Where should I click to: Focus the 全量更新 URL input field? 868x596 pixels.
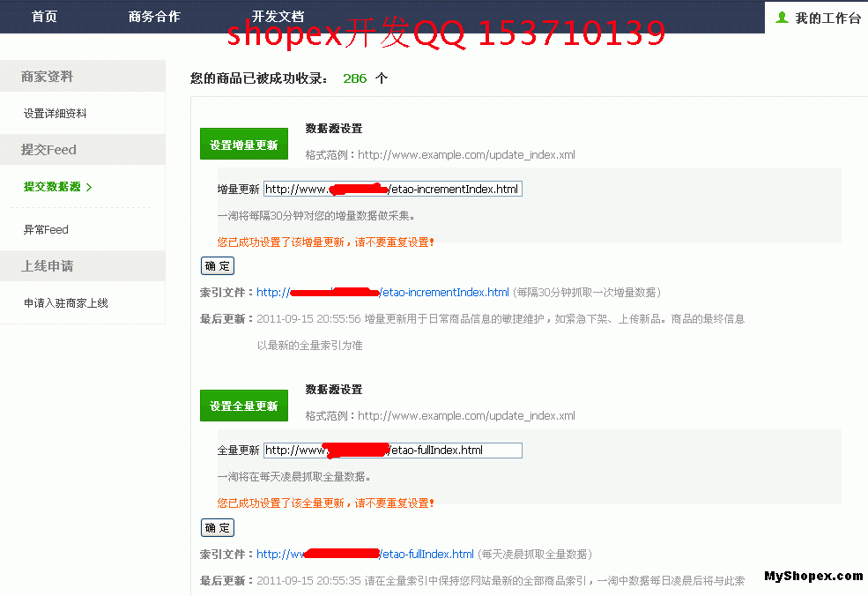click(x=392, y=451)
